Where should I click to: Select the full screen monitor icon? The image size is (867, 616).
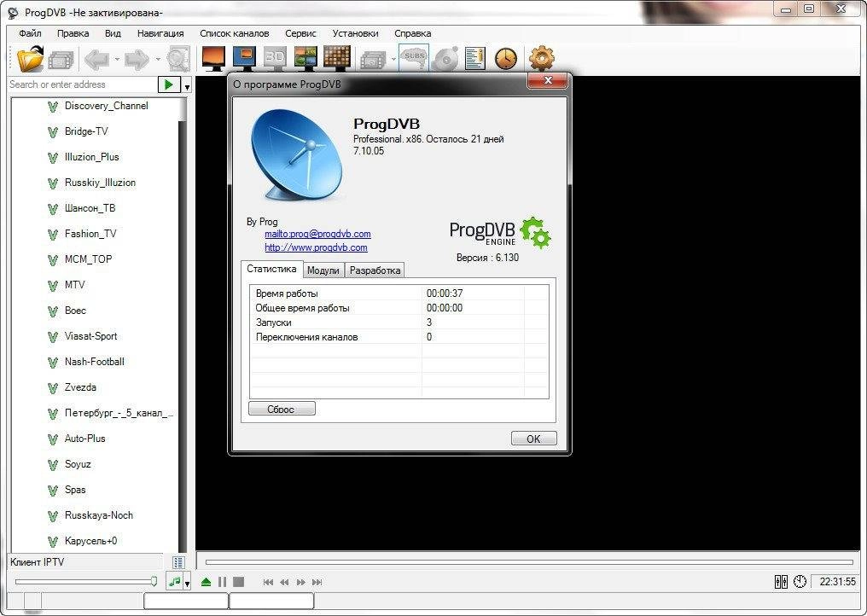tap(213, 58)
